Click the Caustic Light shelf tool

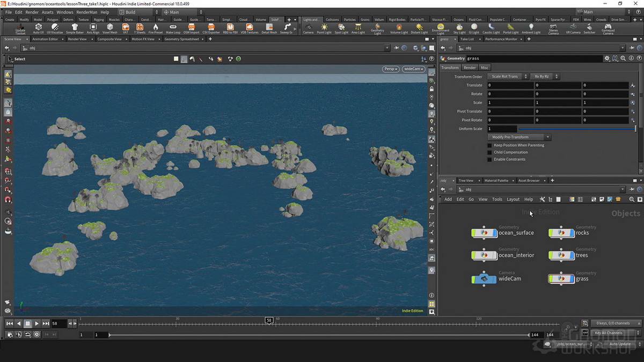click(491, 28)
